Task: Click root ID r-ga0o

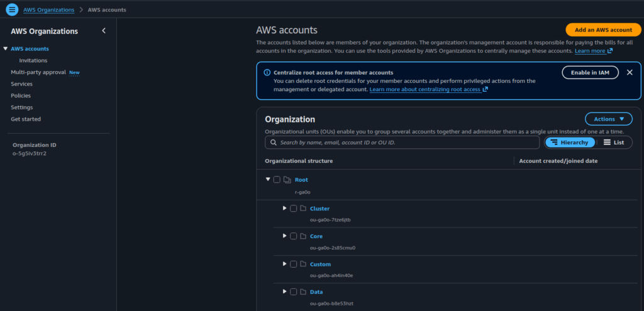Action: (x=304, y=192)
